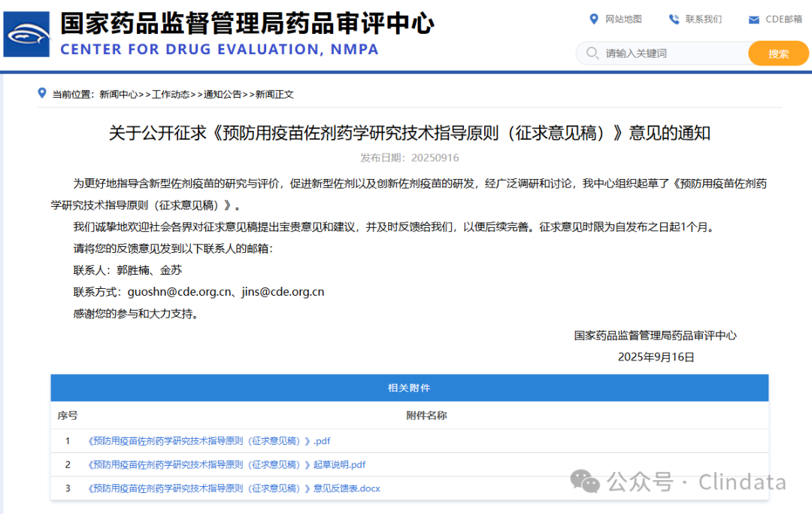Open attachment 2 起草说明.pdf
812x514 pixels.
pos(226,465)
